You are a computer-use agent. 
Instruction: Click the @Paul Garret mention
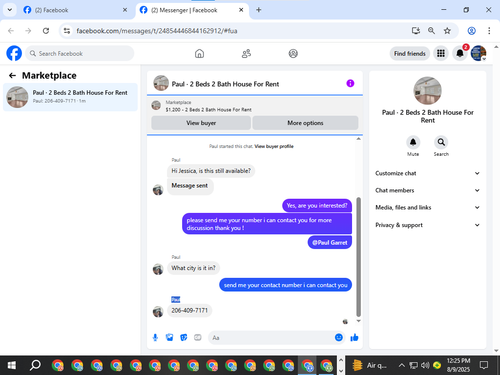330,243
